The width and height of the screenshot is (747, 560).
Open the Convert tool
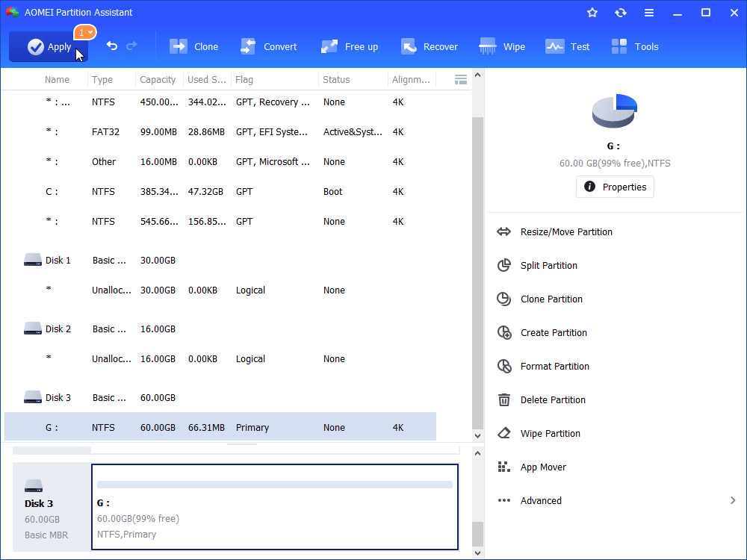click(x=269, y=46)
